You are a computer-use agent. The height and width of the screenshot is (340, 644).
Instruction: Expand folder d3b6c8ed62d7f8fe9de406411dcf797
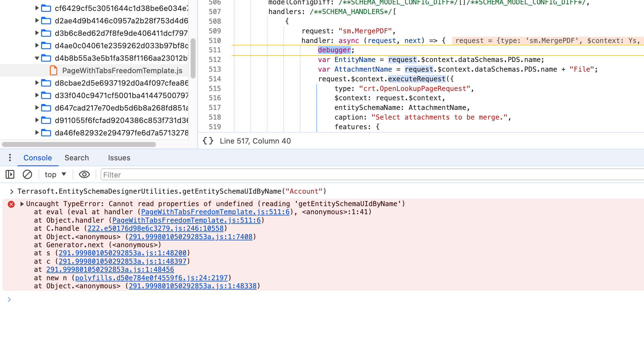click(37, 33)
